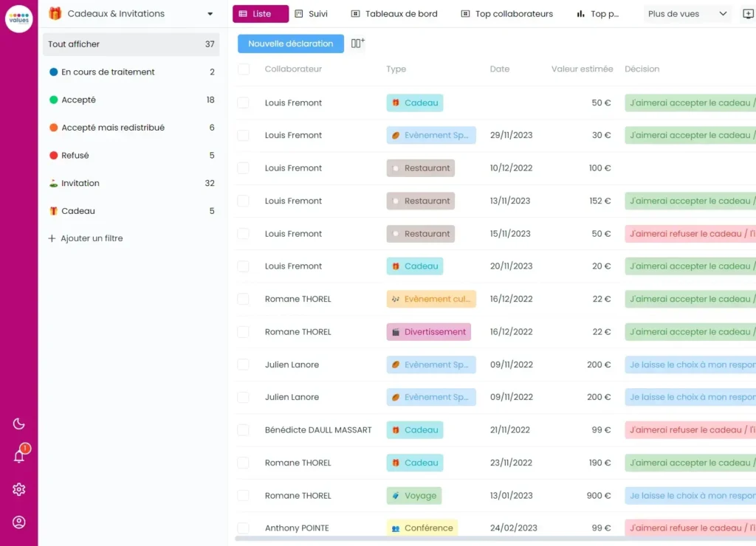Switch to the Suivi tab
756x546 pixels.
click(311, 14)
